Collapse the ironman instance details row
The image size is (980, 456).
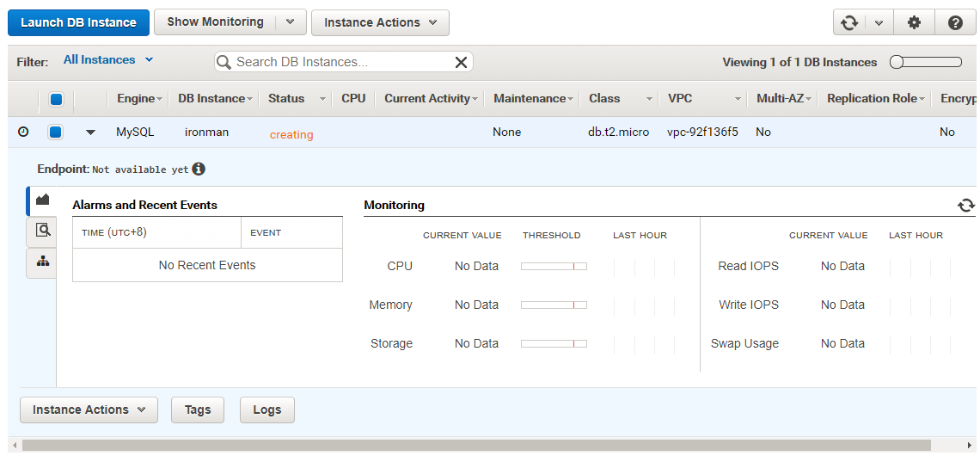[x=90, y=132]
